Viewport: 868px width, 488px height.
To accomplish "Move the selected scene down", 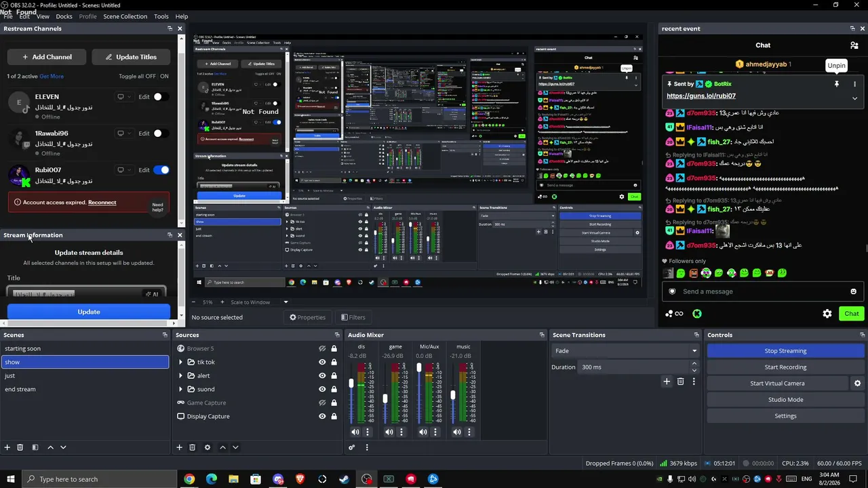I will coord(63,447).
